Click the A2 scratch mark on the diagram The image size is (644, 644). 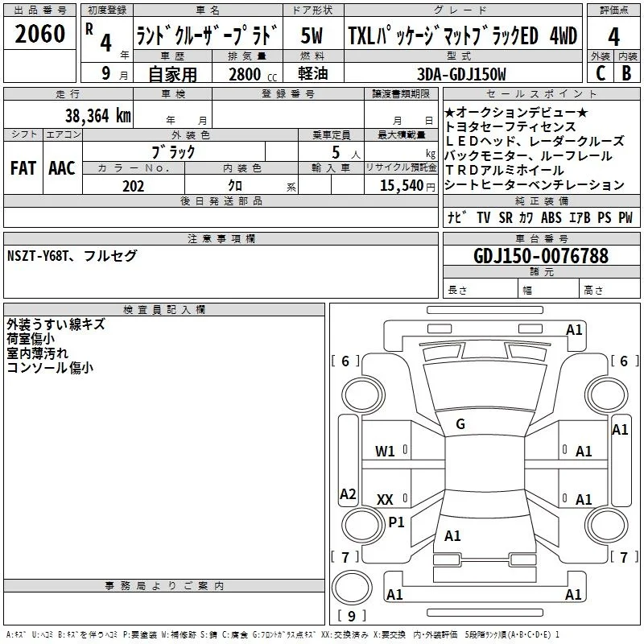click(x=348, y=493)
